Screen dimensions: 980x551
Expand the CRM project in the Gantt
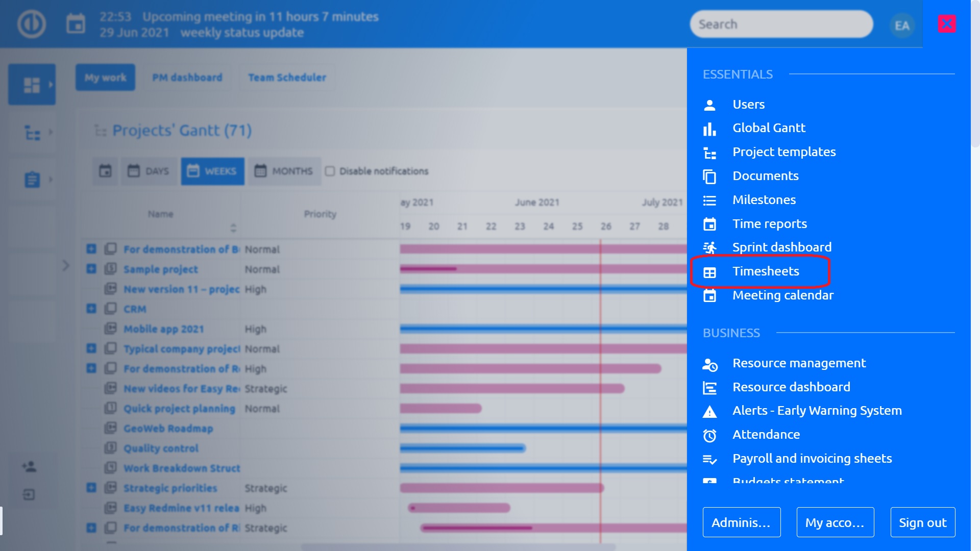91,309
